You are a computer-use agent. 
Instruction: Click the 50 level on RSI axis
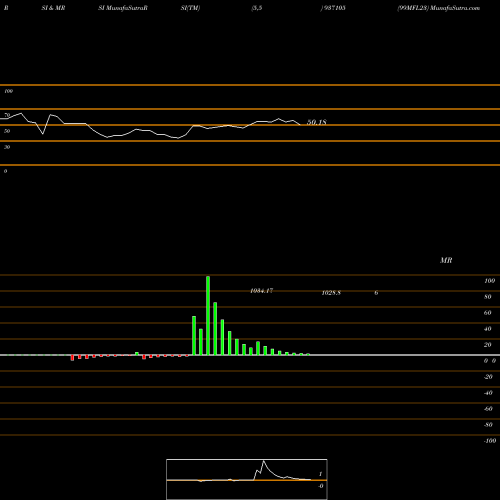pos(7,131)
